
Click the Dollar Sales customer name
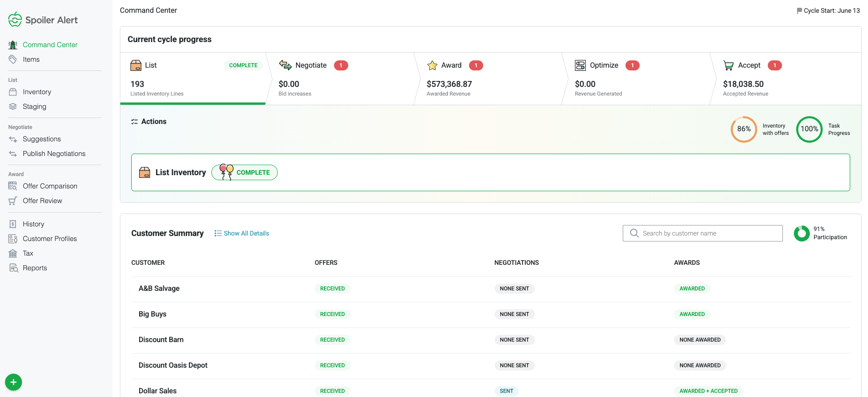157,391
